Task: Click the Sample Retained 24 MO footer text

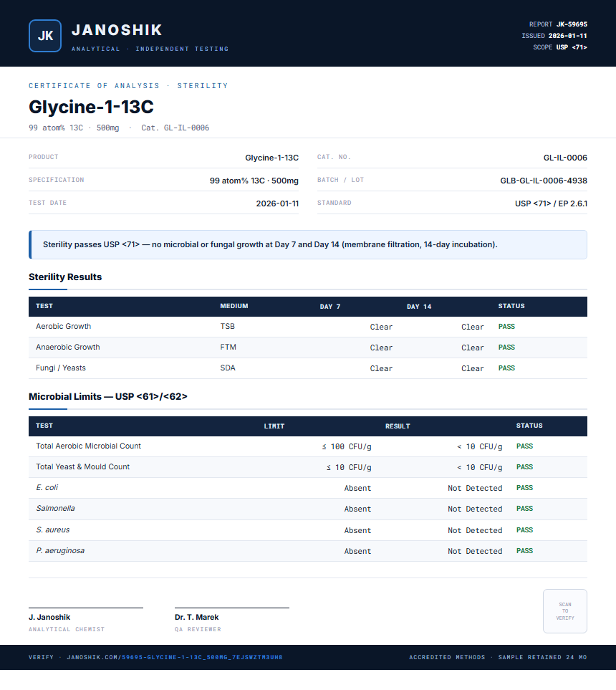Action: pyautogui.click(x=542, y=657)
